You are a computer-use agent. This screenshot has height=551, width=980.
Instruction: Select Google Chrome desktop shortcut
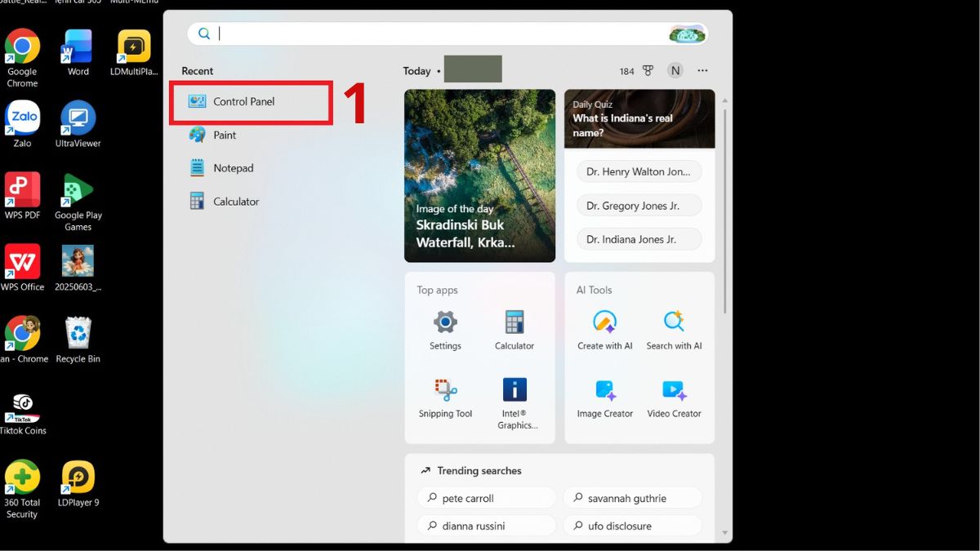tap(22, 58)
